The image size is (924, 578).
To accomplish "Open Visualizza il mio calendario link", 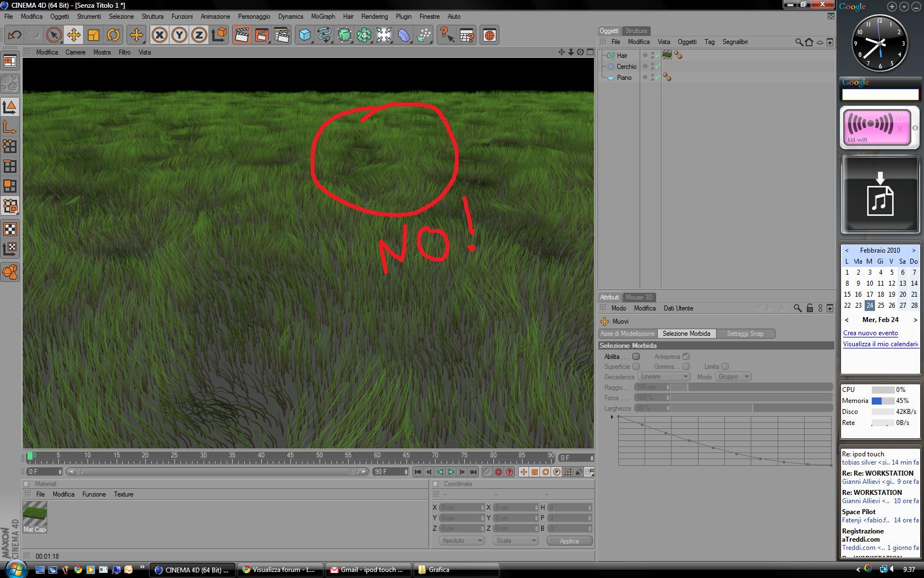I will coord(881,344).
